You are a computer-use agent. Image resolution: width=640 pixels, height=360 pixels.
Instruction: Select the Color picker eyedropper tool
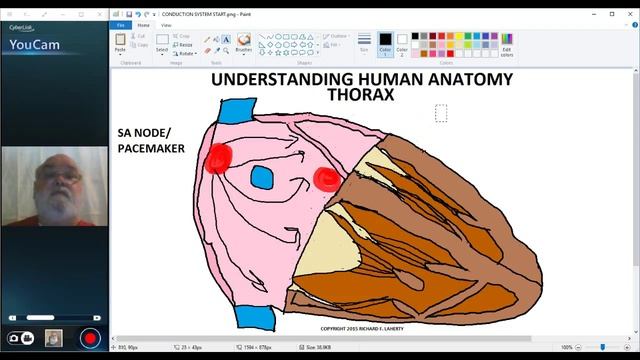pos(217,51)
